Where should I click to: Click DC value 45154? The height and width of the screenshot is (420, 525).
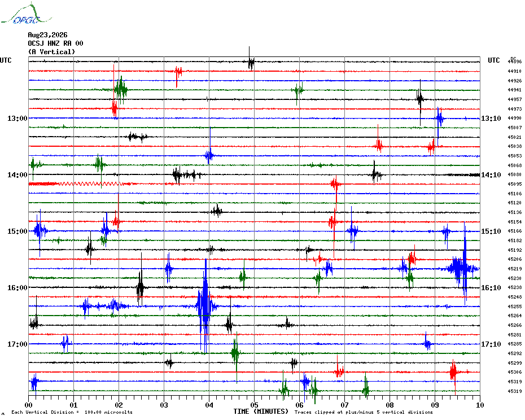(x=515, y=222)
